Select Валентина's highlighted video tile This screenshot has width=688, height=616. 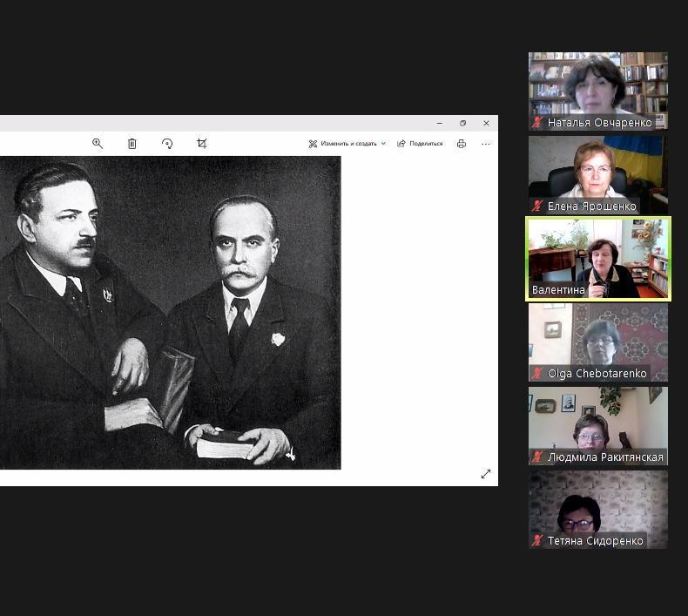[598, 258]
